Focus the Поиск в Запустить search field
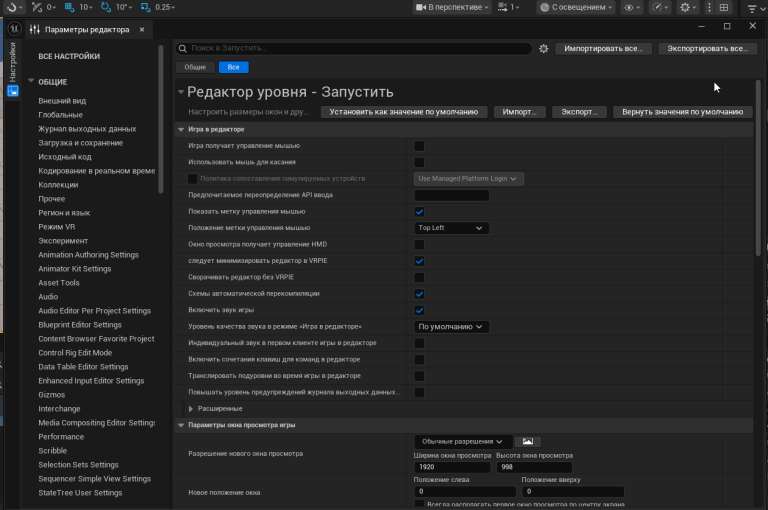 [354, 49]
